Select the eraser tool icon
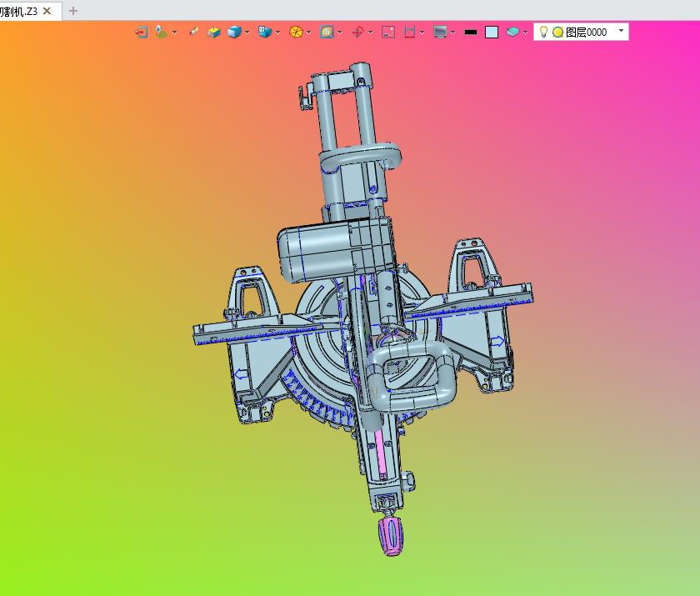Screen dimensions: 700x596 coord(193,32)
